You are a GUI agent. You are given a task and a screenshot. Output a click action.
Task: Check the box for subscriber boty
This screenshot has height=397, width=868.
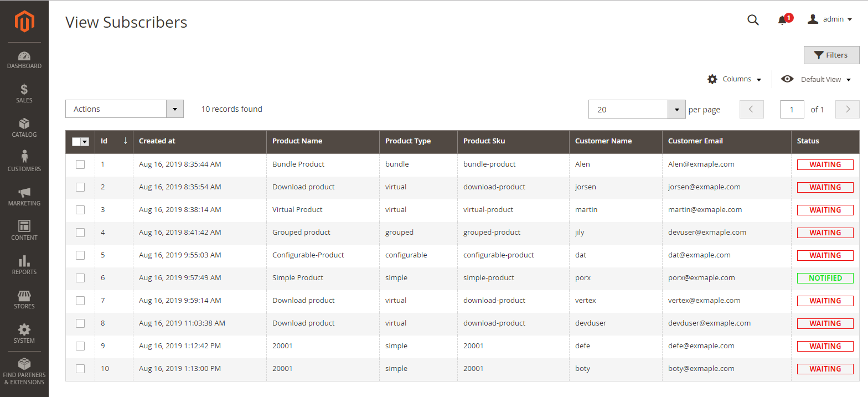(x=80, y=369)
